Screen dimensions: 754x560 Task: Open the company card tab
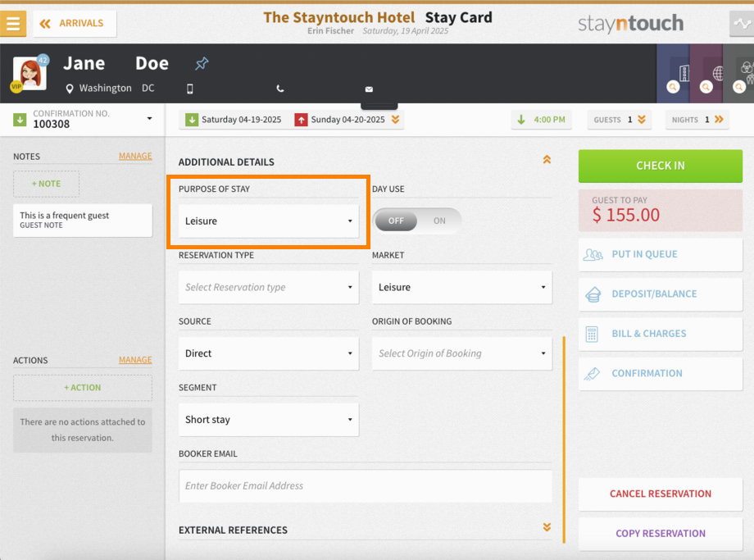point(673,73)
